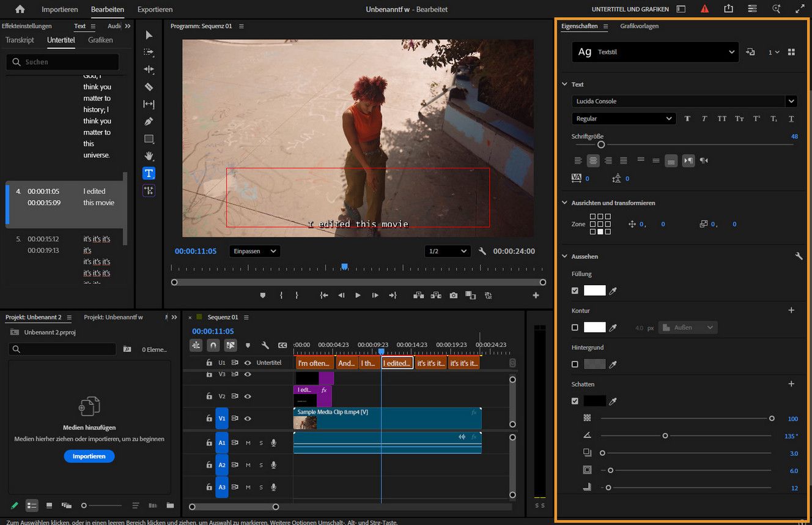Disable the Schatten checkbox
This screenshot has height=525, width=812.
coord(575,401)
